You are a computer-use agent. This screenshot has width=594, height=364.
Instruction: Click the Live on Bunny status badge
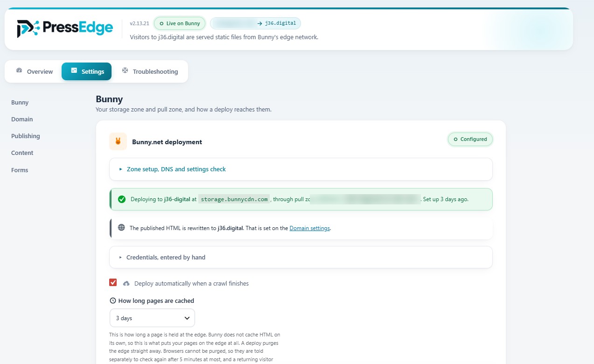[x=180, y=23]
